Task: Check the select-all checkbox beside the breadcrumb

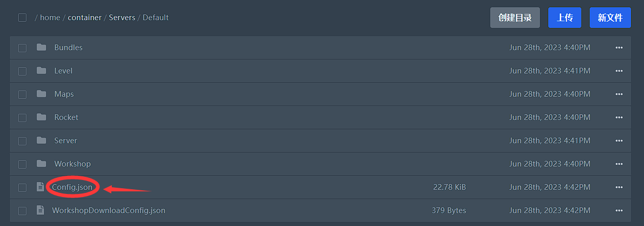Action: [22, 18]
